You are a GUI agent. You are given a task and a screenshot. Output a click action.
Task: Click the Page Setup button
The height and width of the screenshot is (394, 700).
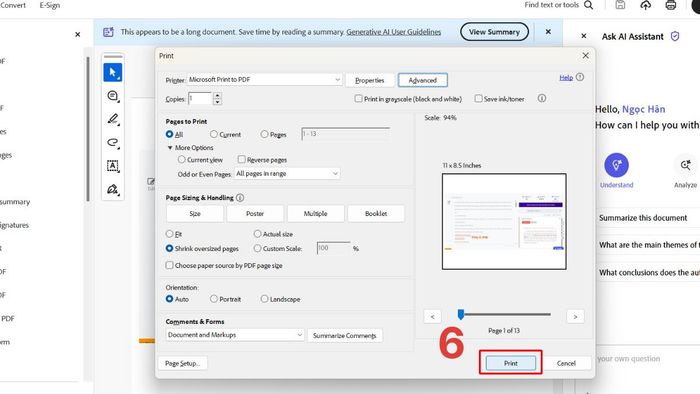[182, 363]
